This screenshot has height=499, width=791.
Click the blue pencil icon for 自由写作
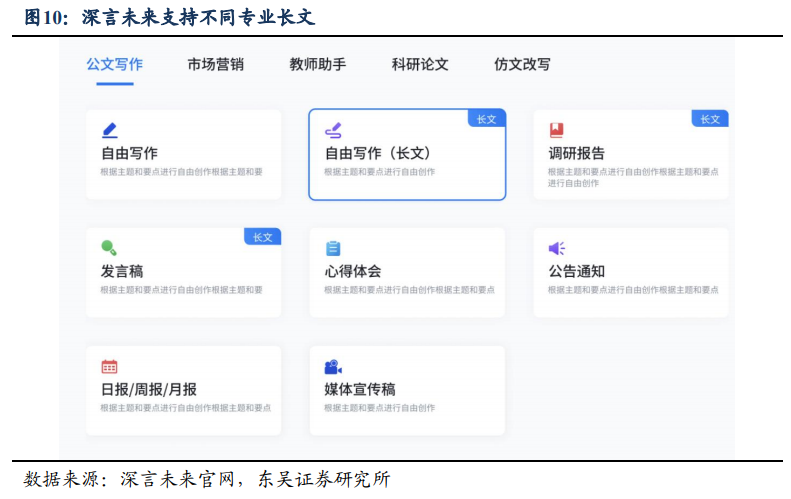[109, 130]
